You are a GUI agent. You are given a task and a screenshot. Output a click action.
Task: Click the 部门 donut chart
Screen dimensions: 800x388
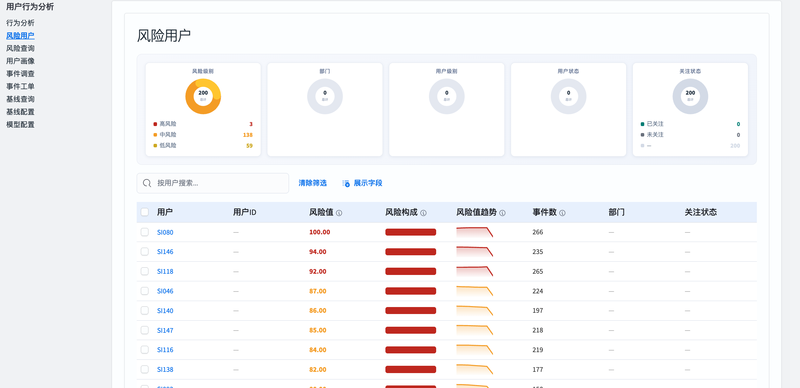click(x=325, y=96)
